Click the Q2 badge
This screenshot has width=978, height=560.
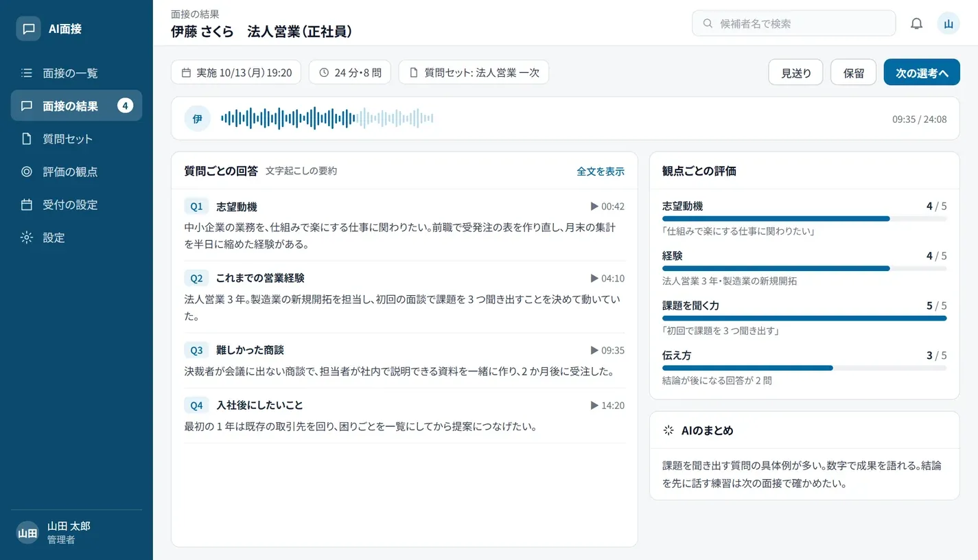[196, 279]
